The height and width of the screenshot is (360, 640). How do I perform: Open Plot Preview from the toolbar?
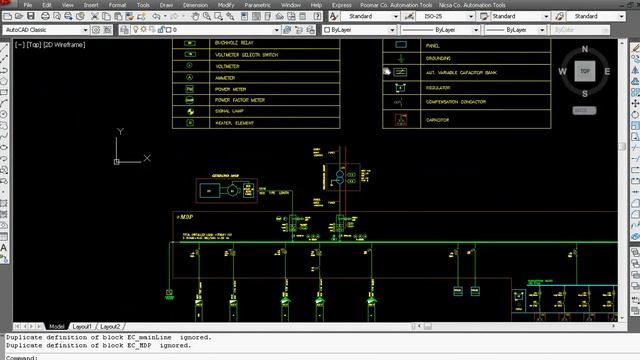tap(57, 16)
